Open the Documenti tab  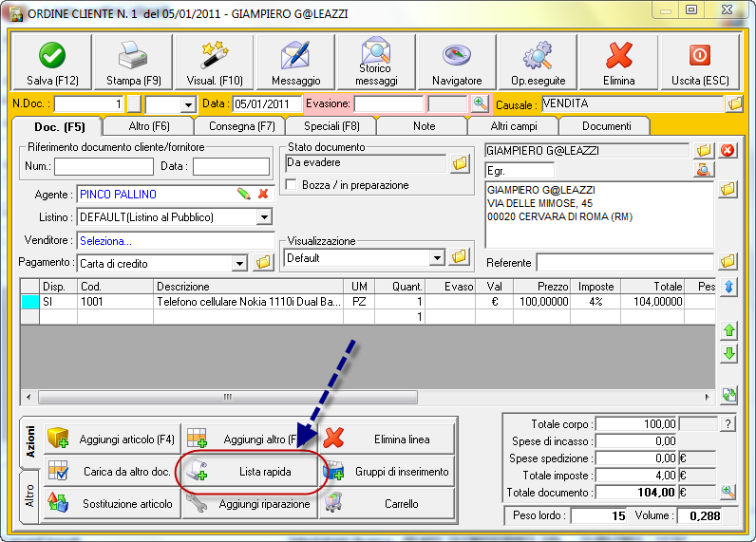pyautogui.click(x=606, y=126)
